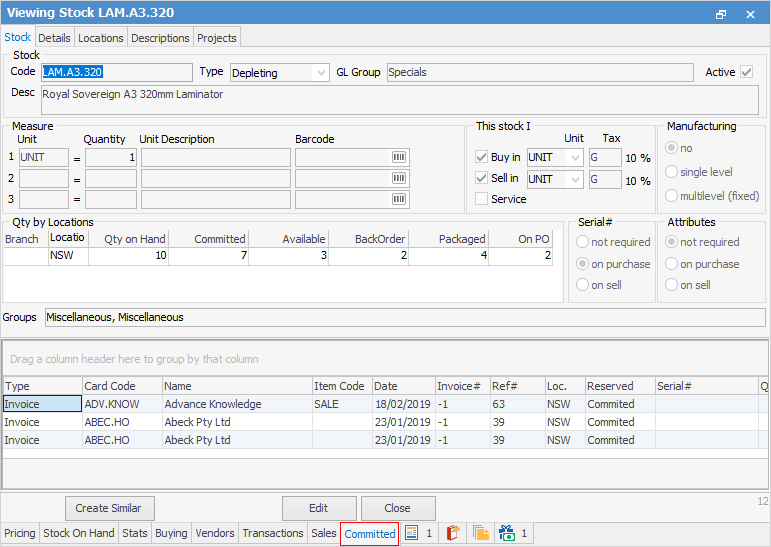The width and height of the screenshot is (771, 547).
Task: Select Serial# 'on sell' radio option
Action: pyautogui.click(x=583, y=285)
